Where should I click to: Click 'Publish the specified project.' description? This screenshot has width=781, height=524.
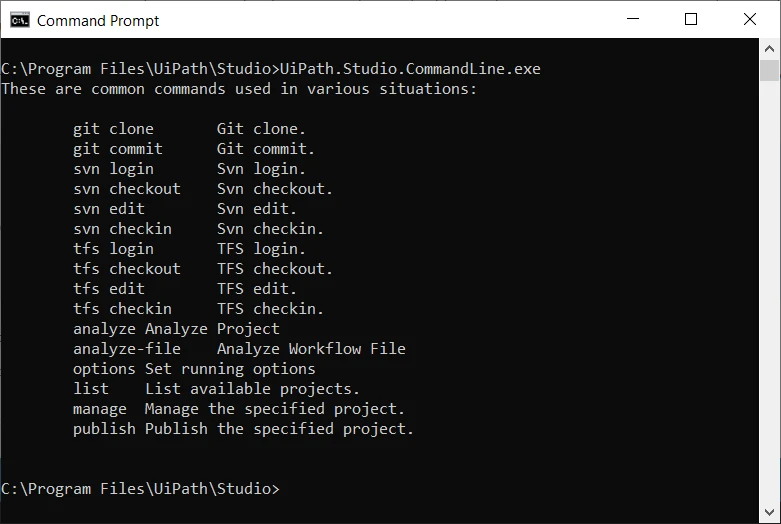279,429
